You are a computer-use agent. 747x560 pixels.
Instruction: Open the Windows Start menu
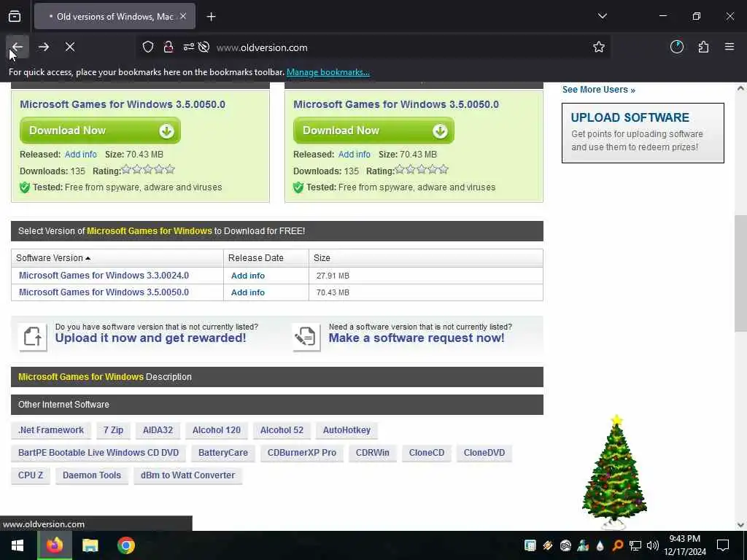(18, 545)
